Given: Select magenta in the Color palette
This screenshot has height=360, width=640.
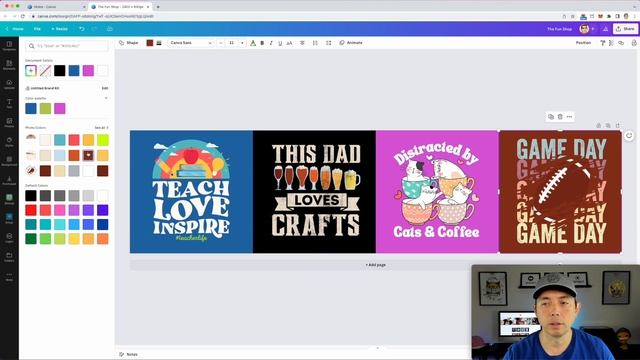Looking at the screenshot, I should pos(60,109).
